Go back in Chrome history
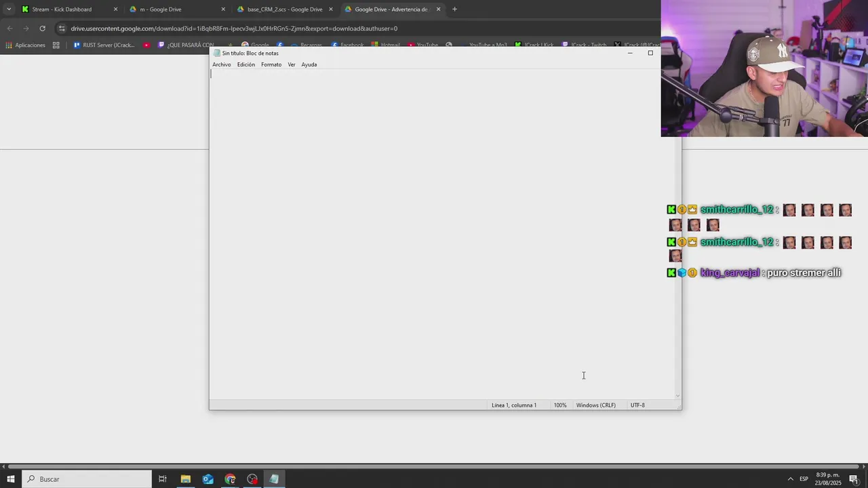This screenshot has height=488, width=868. 9,28
